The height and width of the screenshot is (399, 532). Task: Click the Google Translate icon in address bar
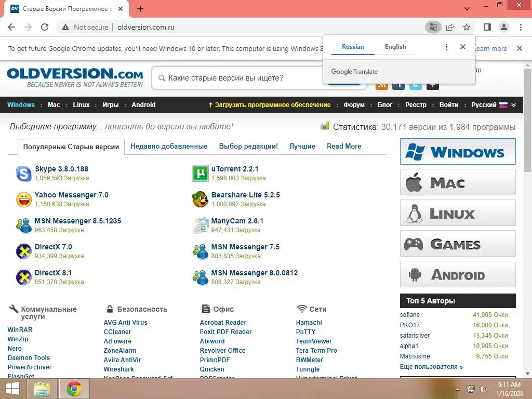point(433,27)
